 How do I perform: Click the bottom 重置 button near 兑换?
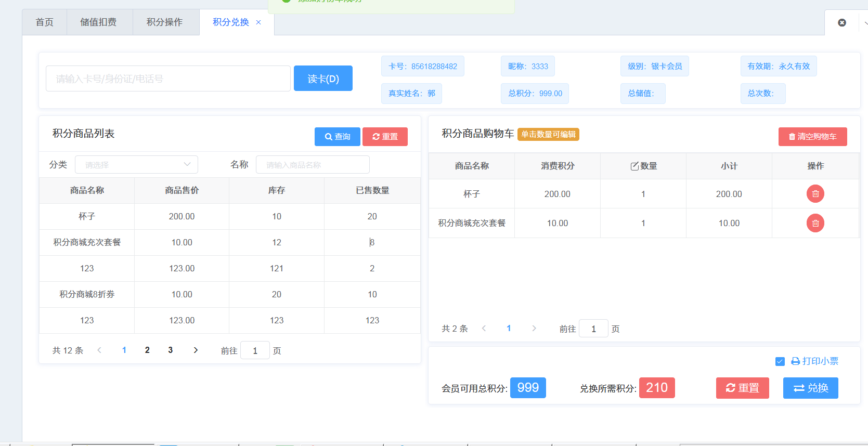click(742, 388)
